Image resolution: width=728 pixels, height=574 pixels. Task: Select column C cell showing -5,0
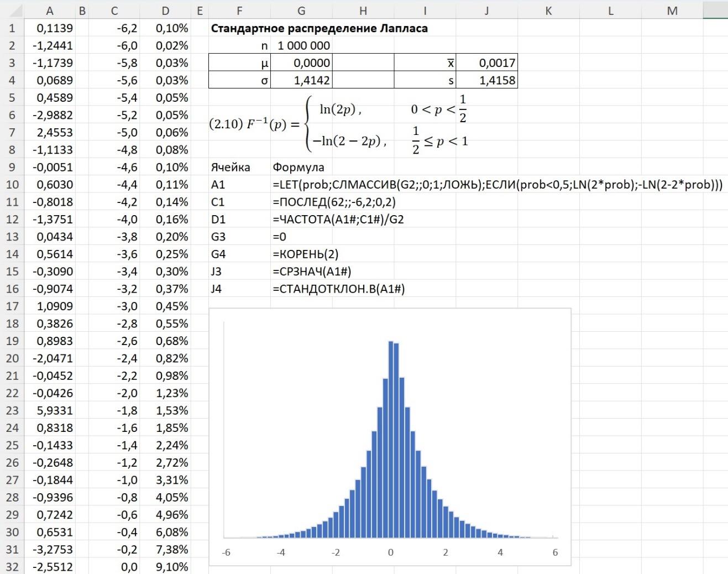(x=114, y=132)
